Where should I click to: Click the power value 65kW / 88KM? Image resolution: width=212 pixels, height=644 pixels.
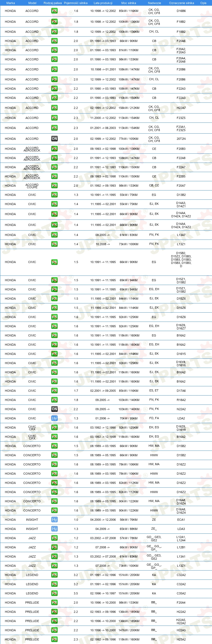(x=129, y=529)
